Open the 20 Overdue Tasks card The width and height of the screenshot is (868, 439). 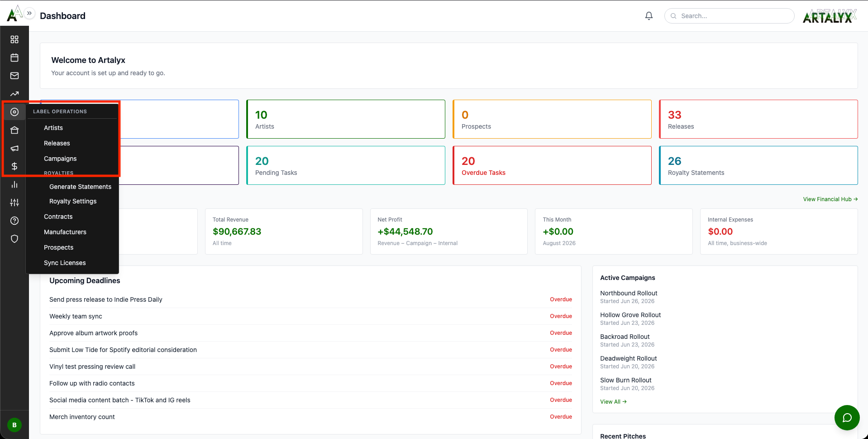(x=552, y=165)
